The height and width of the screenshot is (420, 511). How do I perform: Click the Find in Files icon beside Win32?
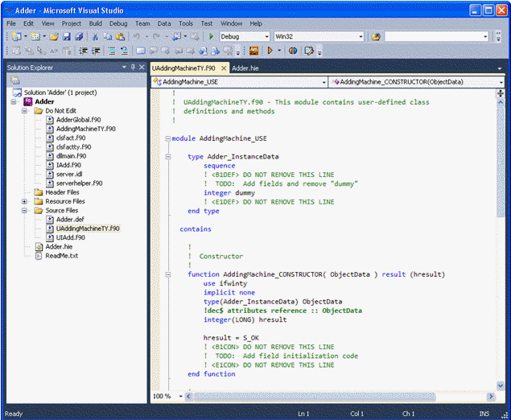pyautogui.click(x=376, y=36)
